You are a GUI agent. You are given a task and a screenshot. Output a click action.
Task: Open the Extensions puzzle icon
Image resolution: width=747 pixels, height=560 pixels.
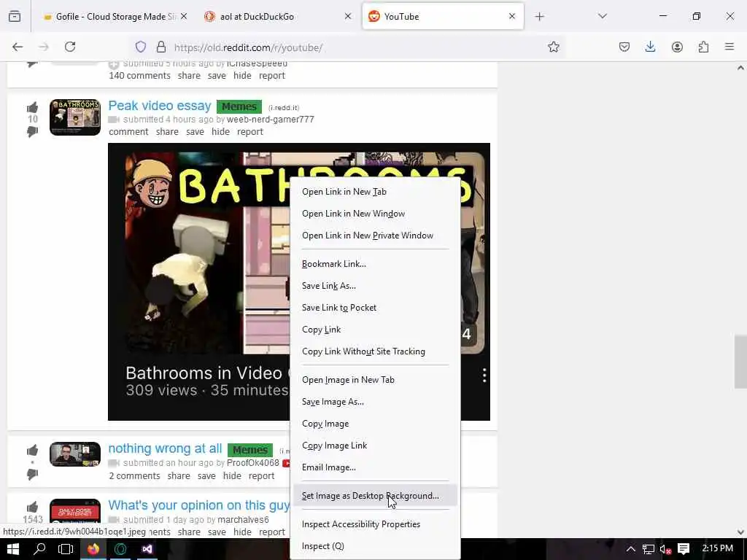[x=703, y=47]
